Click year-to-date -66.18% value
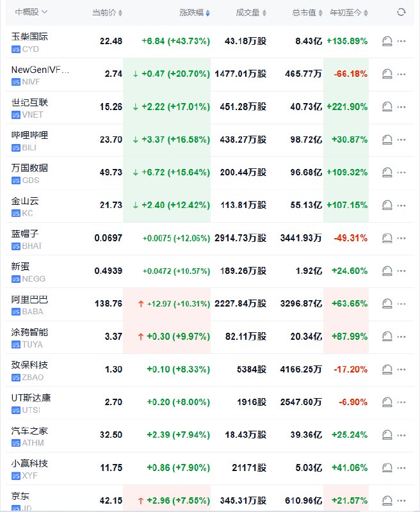The height and width of the screenshot is (512, 420). (350, 74)
